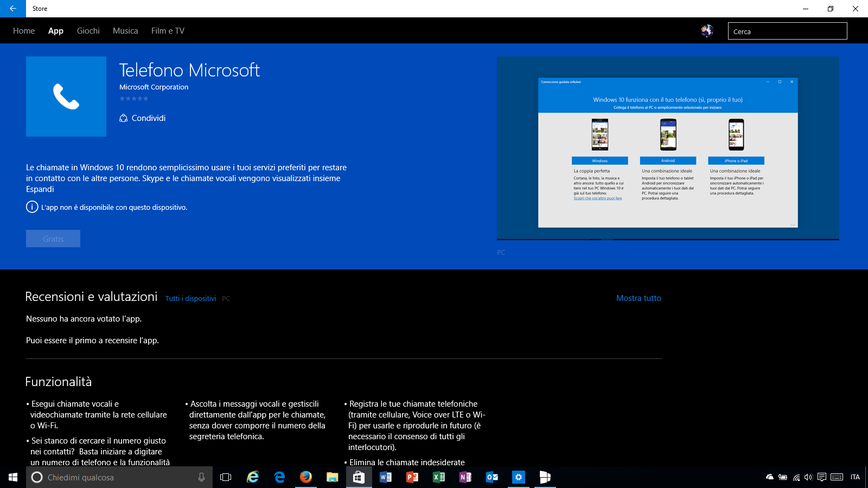Select text 'Nessuno ha ancora votato l'app.'
Image resolution: width=868 pixels, height=488 pixels.
point(84,319)
